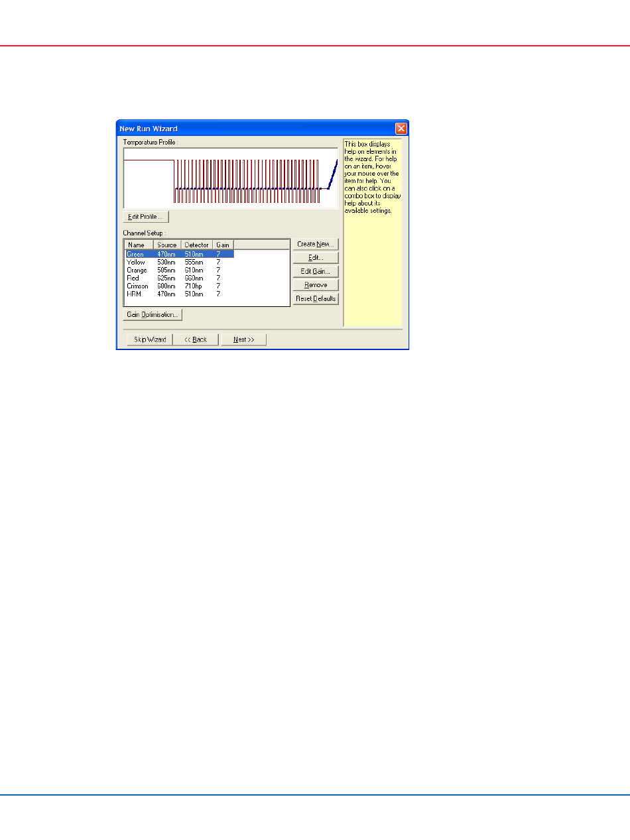
Task: Click the 555nm detector value
Action: [x=194, y=262]
